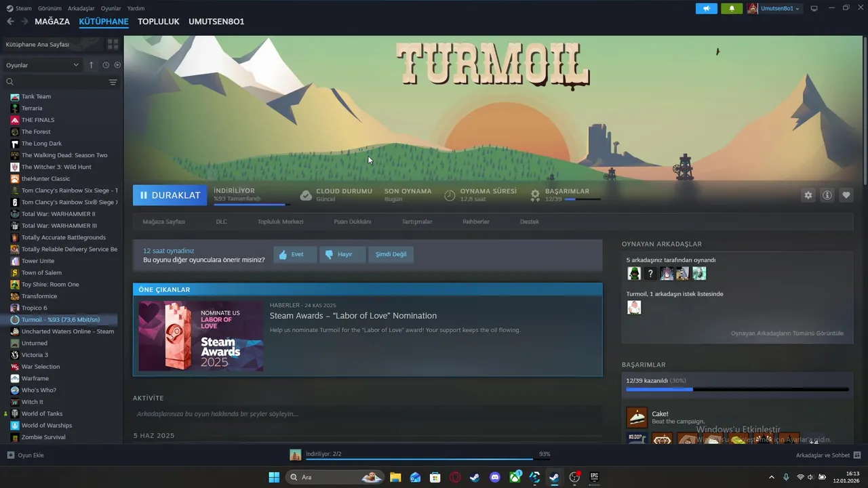Click the library search field
This screenshot has height=488, width=868.
click(61, 82)
